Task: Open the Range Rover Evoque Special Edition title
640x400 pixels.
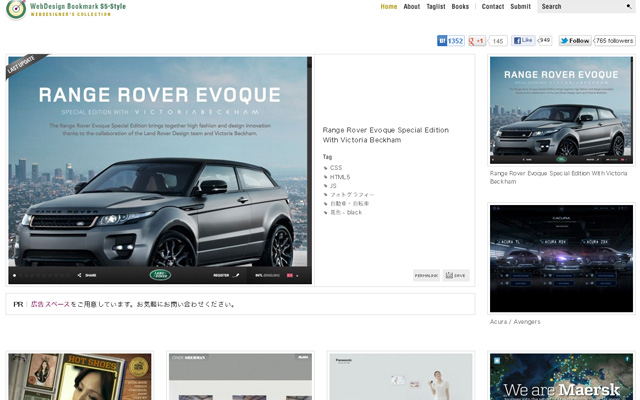Action: 385,135
